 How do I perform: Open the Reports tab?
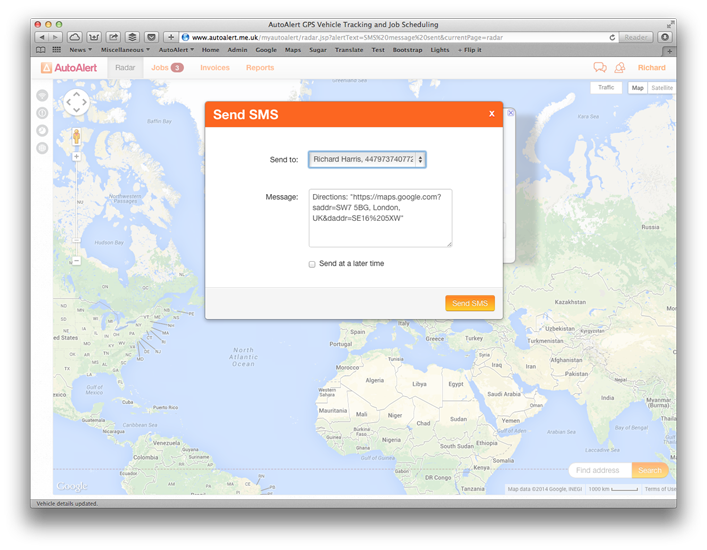[x=260, y=68]
